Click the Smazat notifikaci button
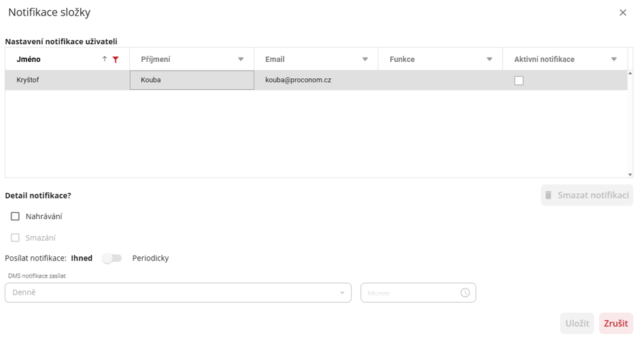The height and width of the screenshot is (338, 644). [586, 195]
